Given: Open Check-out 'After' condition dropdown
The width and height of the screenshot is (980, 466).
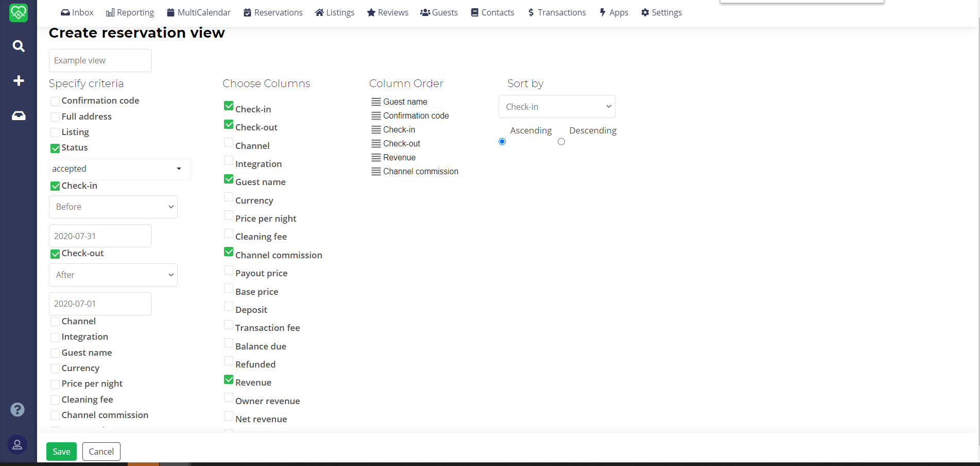Looking at the screenshot, I should pos(113,275).
